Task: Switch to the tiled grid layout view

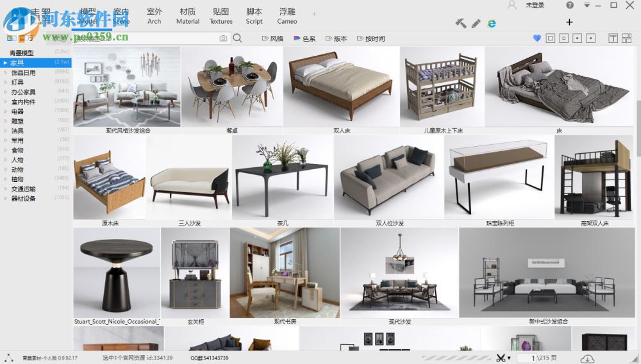Action: [x=627, y=38]
